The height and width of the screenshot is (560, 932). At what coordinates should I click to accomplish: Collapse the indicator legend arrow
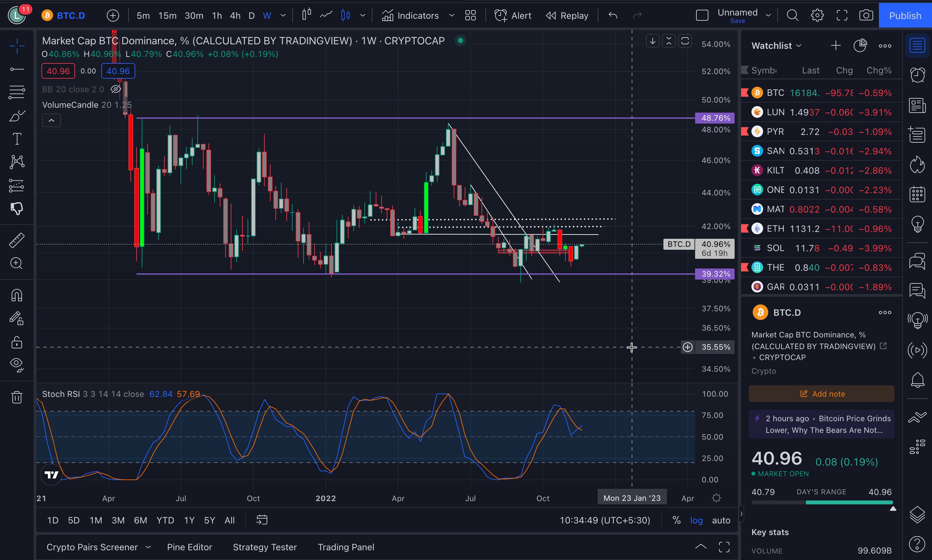pos(51,120)
